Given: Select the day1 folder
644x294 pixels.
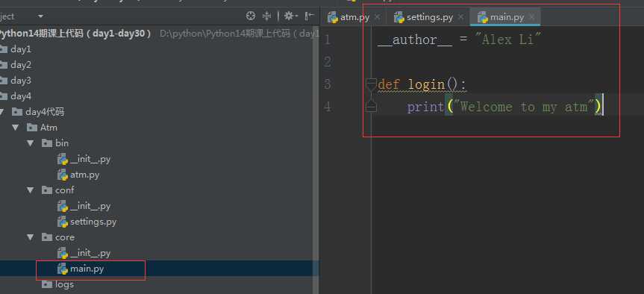Looking at the screenshot, I should tap(21, 49).
